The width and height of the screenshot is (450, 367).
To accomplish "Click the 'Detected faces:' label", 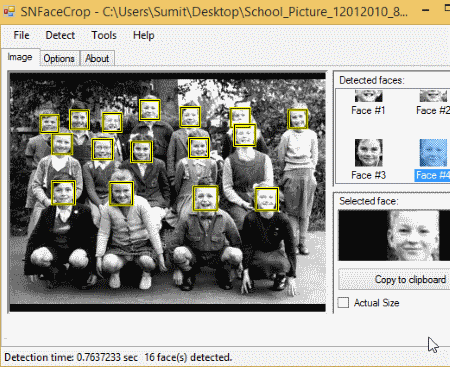I will [x=372, y=80].
